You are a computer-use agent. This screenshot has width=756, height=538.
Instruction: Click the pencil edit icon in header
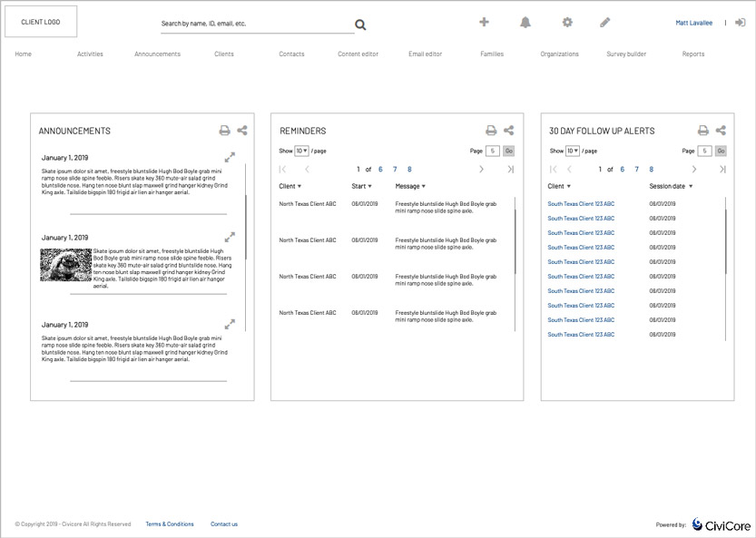point(605,23)
